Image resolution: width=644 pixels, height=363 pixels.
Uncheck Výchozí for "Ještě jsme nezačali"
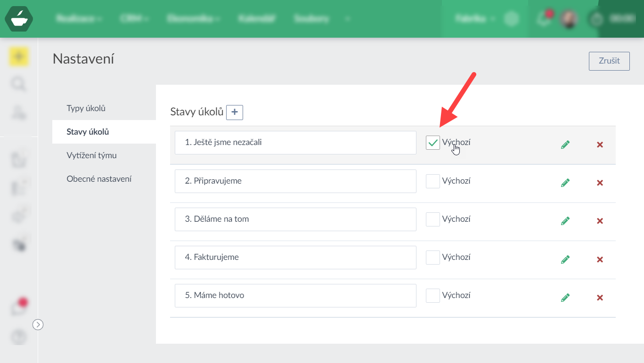tap(432, 143)
